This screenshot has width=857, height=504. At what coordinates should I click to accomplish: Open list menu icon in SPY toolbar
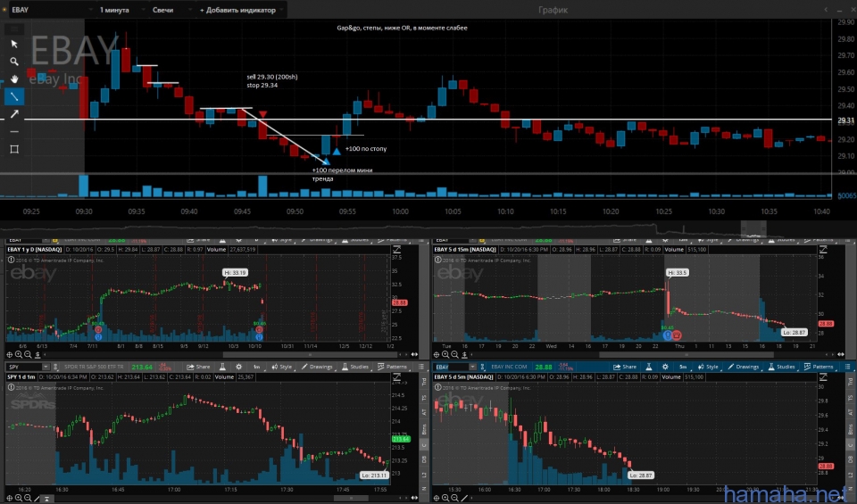pyautogui.click(x=420, y=367)
